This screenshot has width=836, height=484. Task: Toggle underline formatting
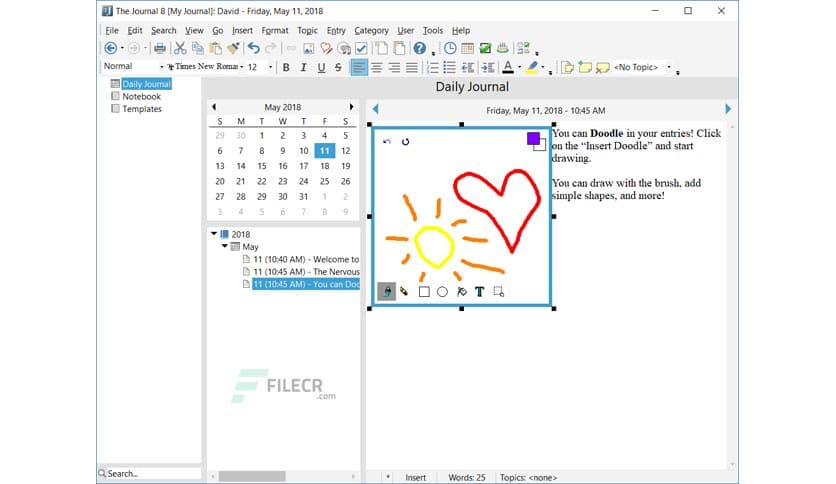click(320, 67)
